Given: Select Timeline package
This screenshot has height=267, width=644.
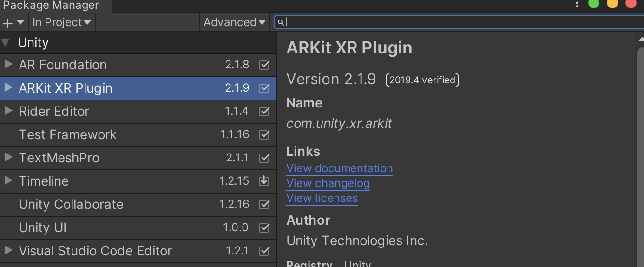Looking at the screenshot, I should click(138, 181).
